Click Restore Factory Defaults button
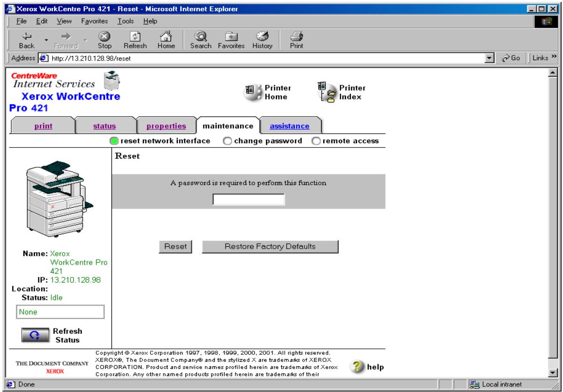This screenshot has height=392, width=563. (x=270, y=247)
